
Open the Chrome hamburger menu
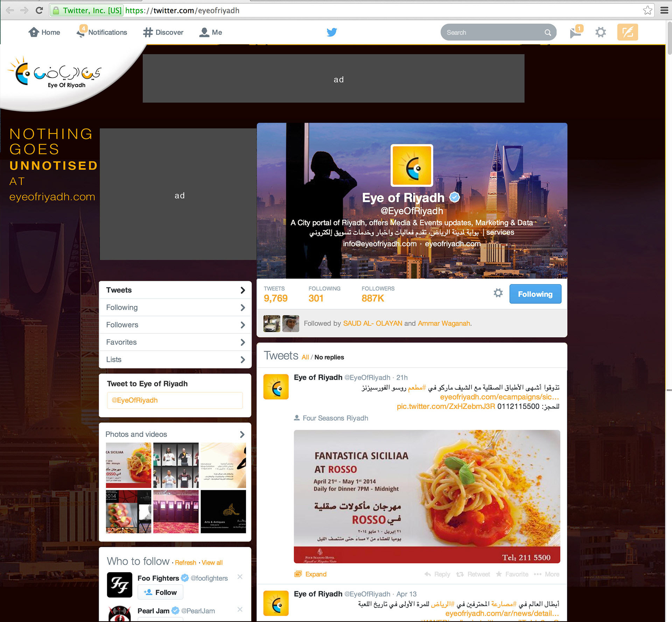point(664,11)
